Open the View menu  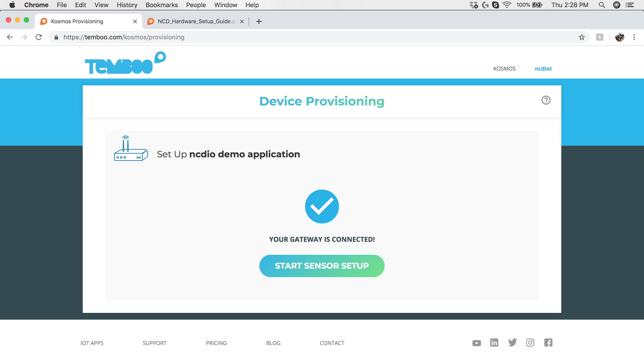pos(101,5)
